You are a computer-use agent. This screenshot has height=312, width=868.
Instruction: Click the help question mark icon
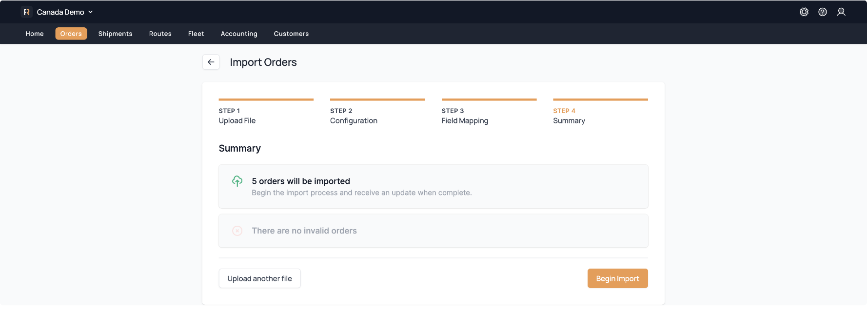click(822, 12)
